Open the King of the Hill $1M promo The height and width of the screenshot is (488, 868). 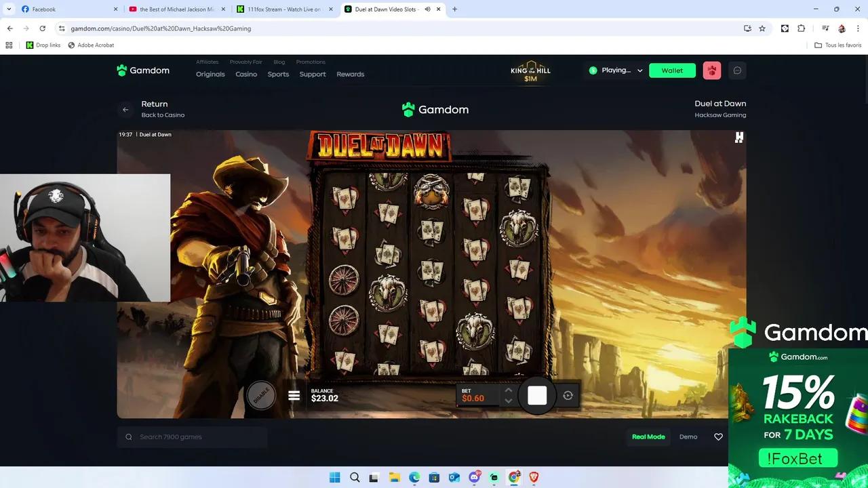(530, 73)
